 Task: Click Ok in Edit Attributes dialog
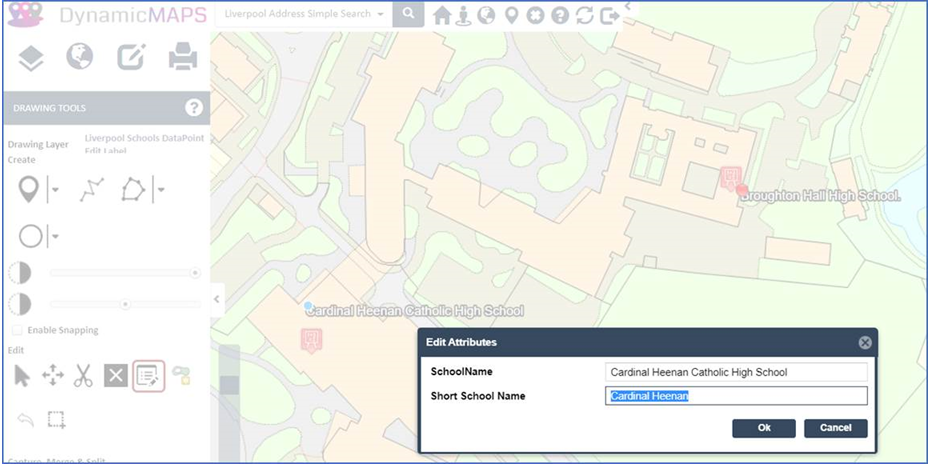click(x=764, y=428)
